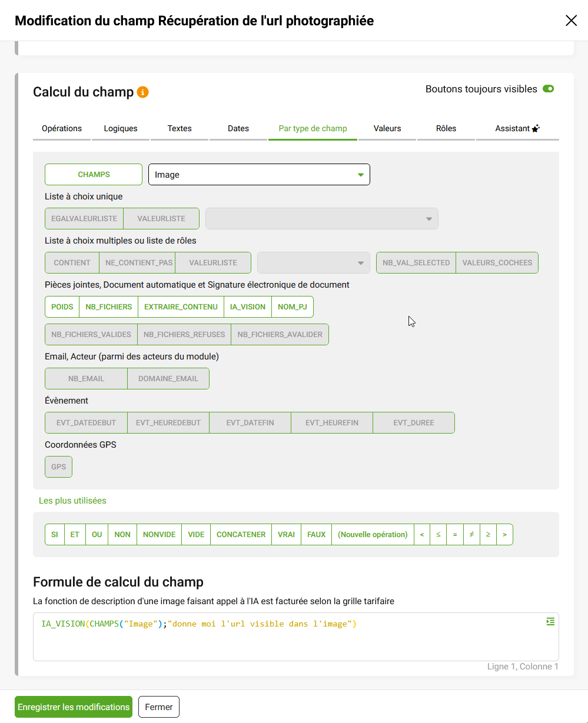The image size is (588, 723).
Task: Insert the greater-than operator
Action: coord(504,535)
